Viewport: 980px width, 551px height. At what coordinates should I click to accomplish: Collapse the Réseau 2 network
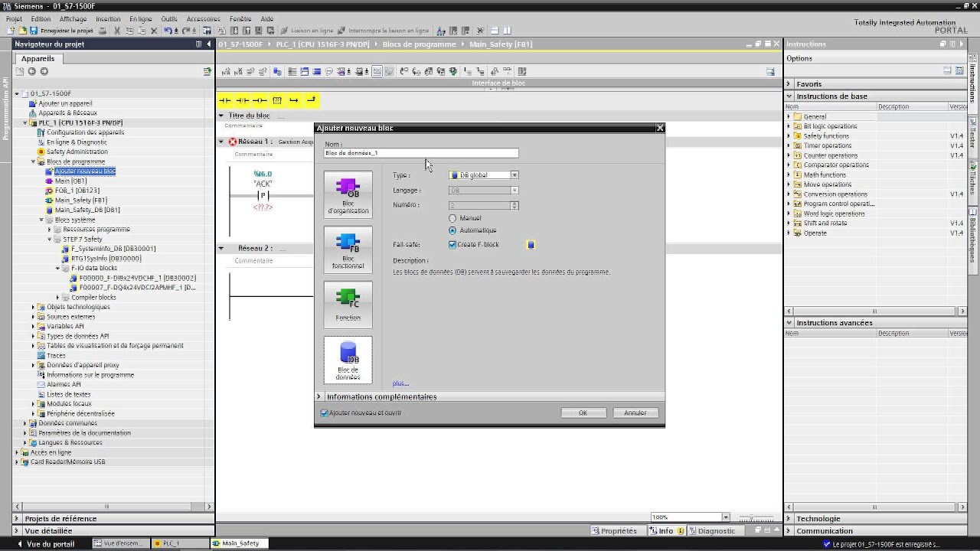pos(221,249)
